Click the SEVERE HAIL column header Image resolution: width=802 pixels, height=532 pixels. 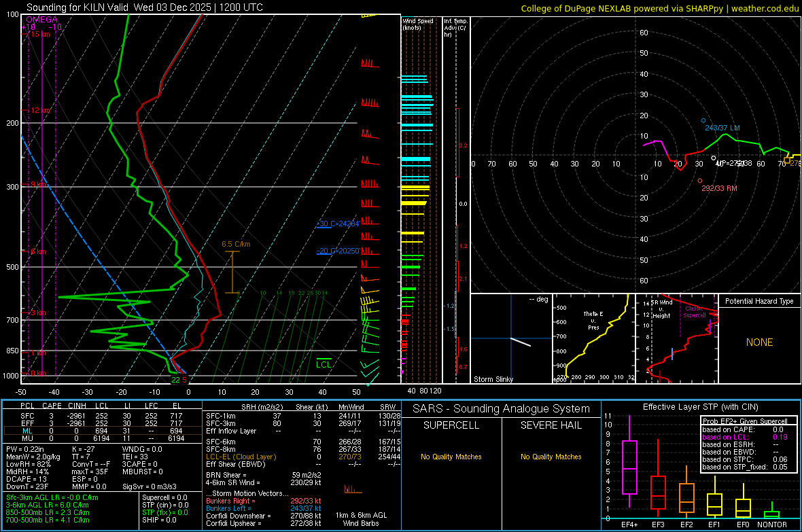[x=551, y=425]
